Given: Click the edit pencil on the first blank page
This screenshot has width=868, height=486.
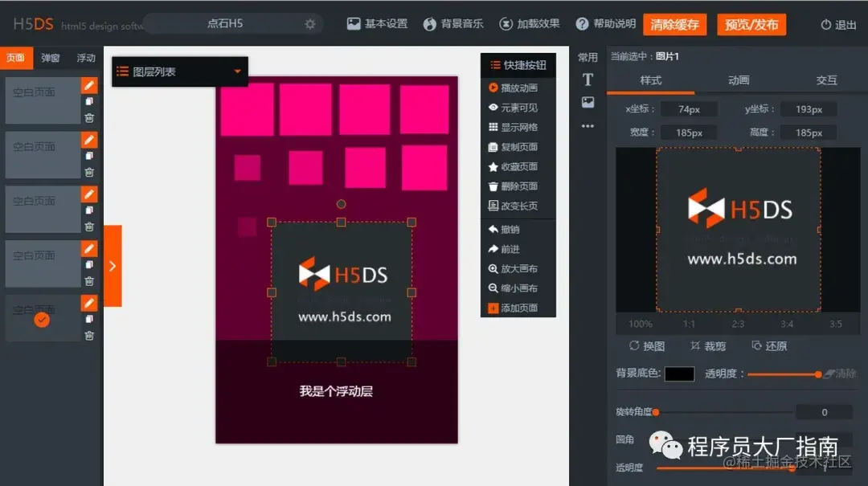Looking at the screenshot, I should 89,84.
